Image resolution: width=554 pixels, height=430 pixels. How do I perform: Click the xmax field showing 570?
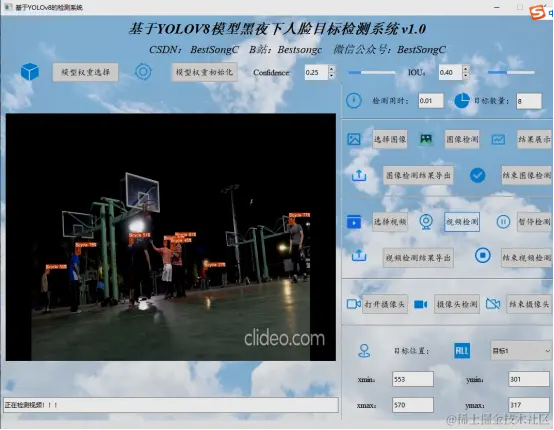(413, 405)
